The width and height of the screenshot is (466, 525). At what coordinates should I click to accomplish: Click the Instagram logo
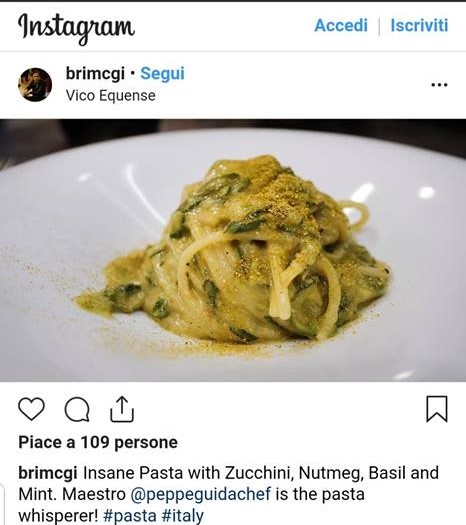pos(76,27)
